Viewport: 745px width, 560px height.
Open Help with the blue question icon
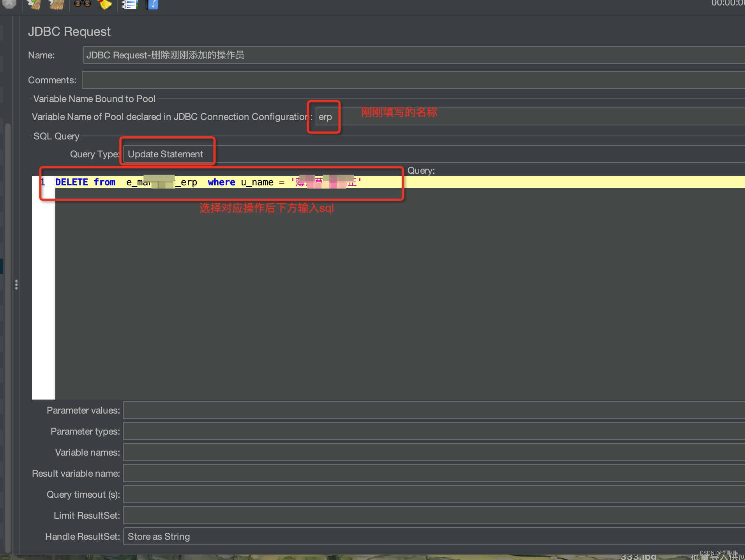(152, 4)
